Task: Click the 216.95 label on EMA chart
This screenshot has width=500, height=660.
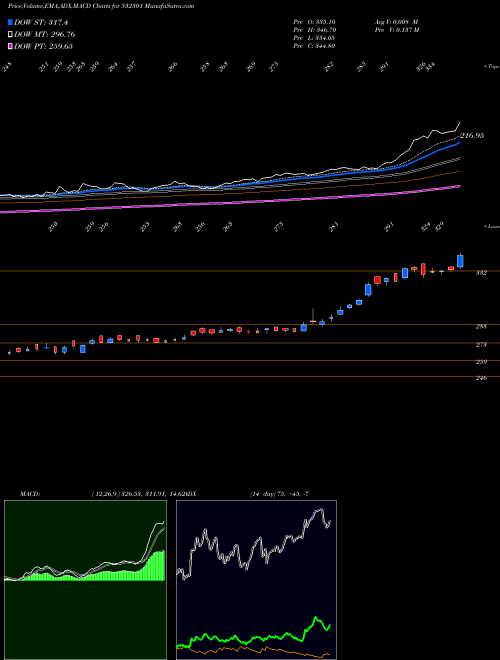Action: [x=472, y=136]
